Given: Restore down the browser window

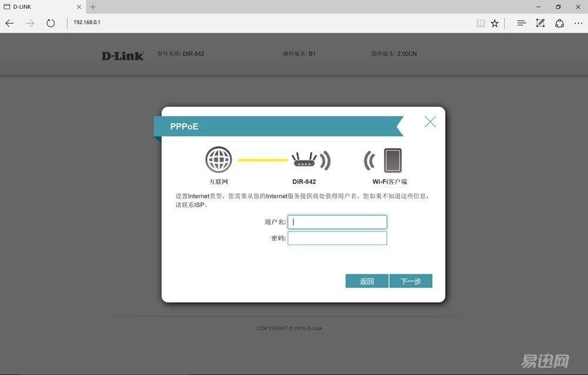Looking at the screenshot, I should click(558, 6).
